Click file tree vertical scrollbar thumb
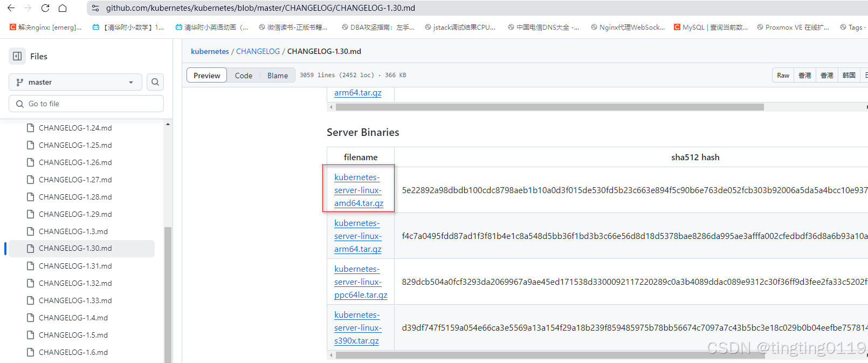 pyautogui.click(x=168, y=294)
